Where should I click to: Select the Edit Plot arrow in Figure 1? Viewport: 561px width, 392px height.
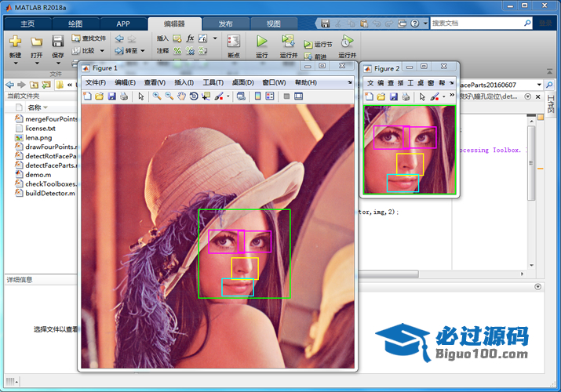tap(141, 96)
